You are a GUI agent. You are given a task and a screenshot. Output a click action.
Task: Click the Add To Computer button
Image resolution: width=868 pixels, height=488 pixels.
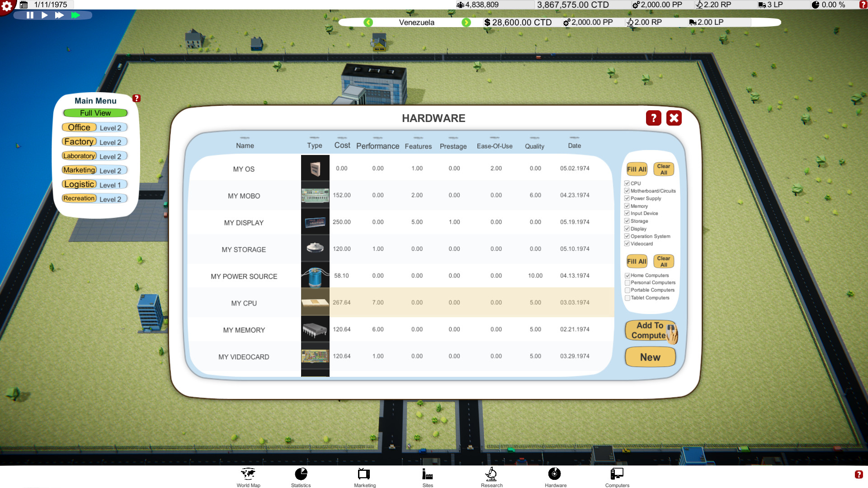tap(649, 330)
